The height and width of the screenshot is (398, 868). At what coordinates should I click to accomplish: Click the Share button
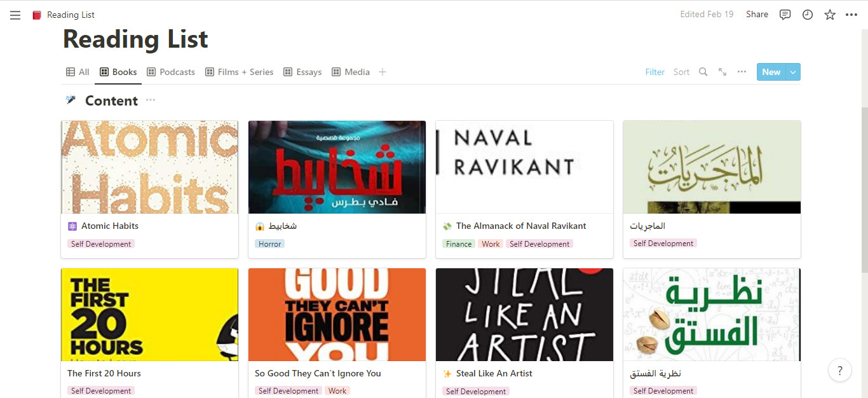[757, 14]
